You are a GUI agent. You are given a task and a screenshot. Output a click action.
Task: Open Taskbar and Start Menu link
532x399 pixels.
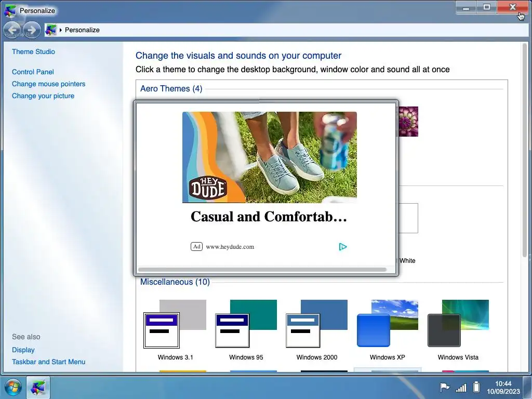click(x=48, y=362)
